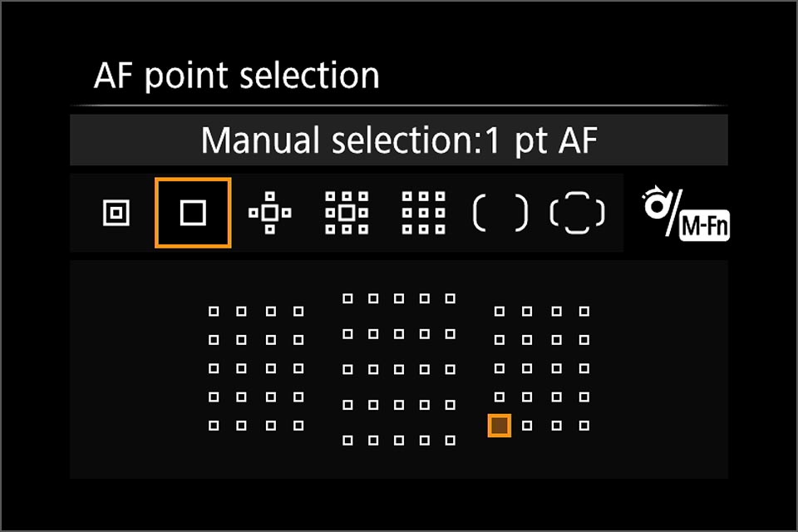Choose the AF point expansion cross icon
The height and width of the screenshot is (532, 798).
[269, 213]
